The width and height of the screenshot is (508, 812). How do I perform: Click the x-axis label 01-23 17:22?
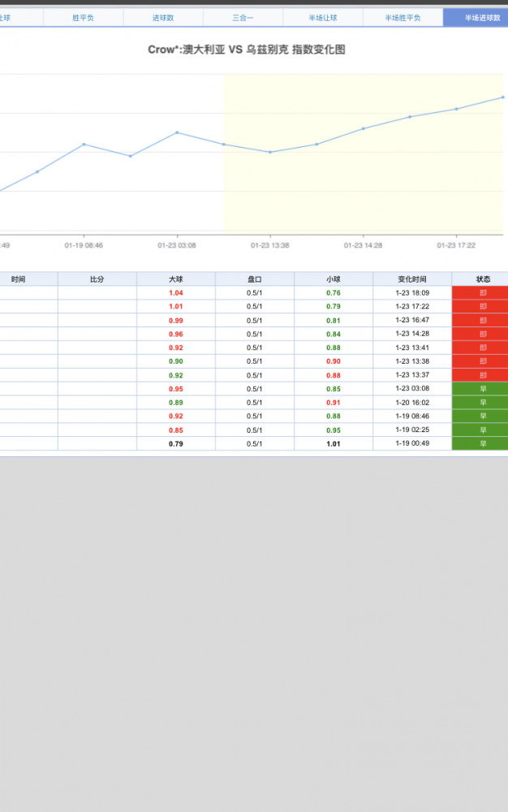[456, 245]
